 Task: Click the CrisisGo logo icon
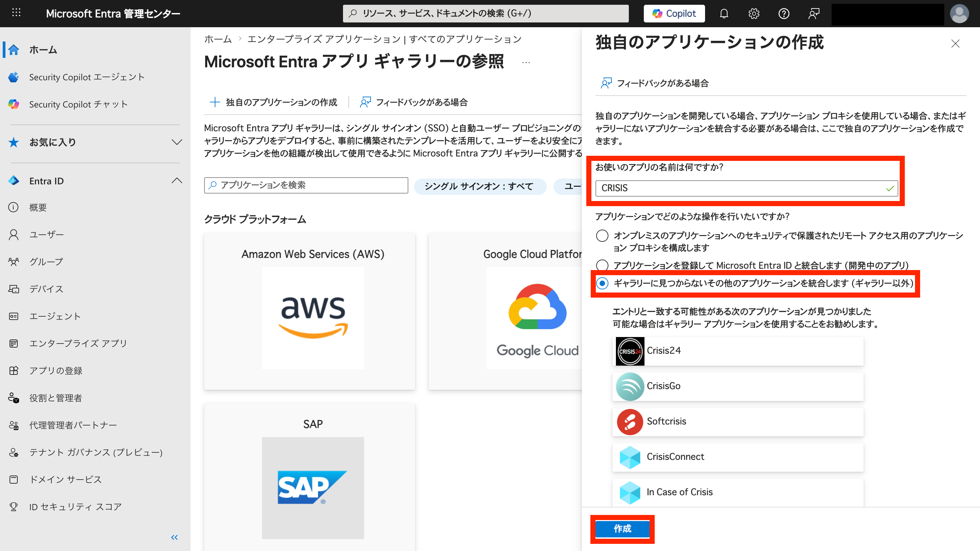630,386
